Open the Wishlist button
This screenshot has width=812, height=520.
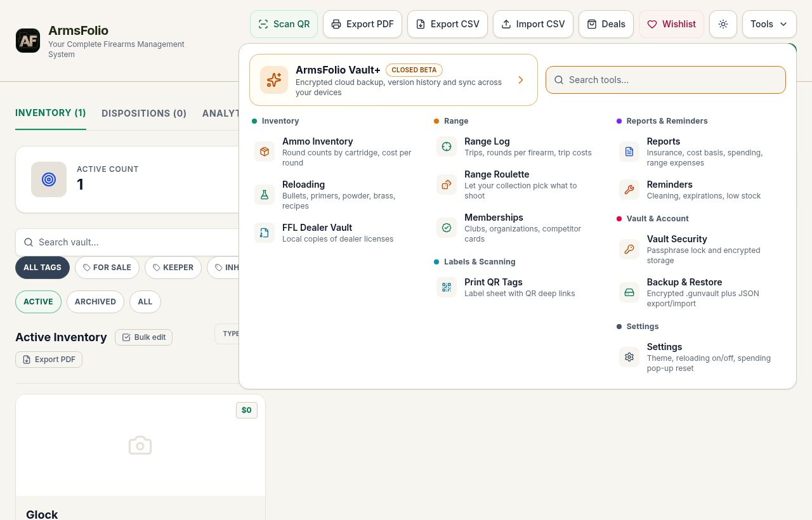[x=671, y=24]
